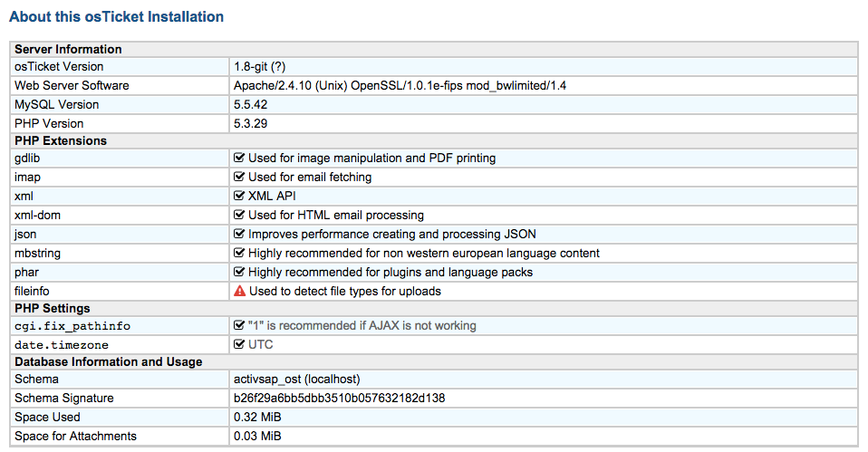Click 'Highly recommended for plugins and language packs'
868x452 pixels.
tap(391, 272)
